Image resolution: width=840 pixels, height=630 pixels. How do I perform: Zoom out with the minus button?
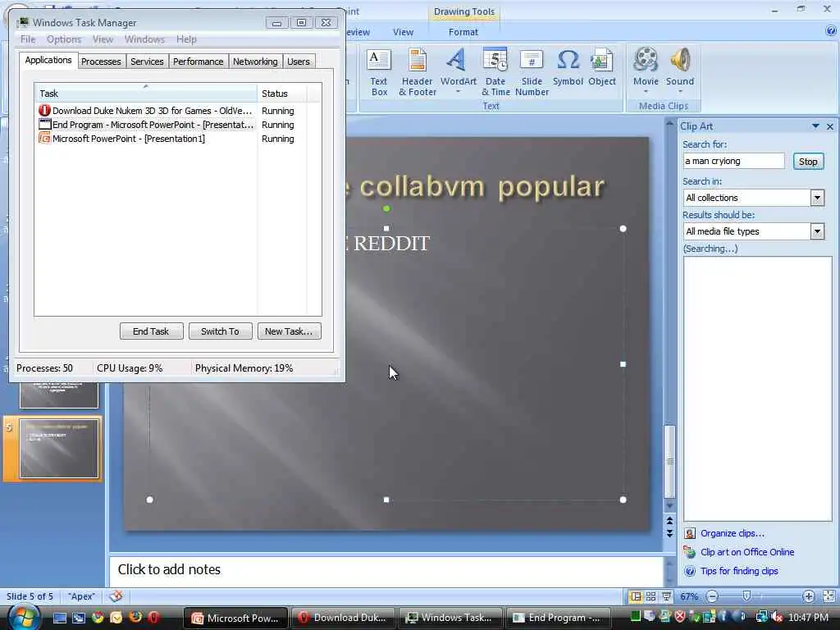pos(712,596)
